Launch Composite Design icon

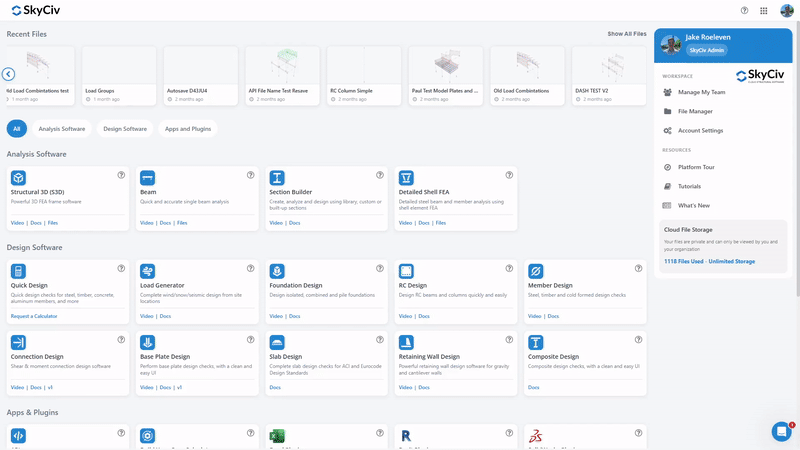tap(536, 342)
